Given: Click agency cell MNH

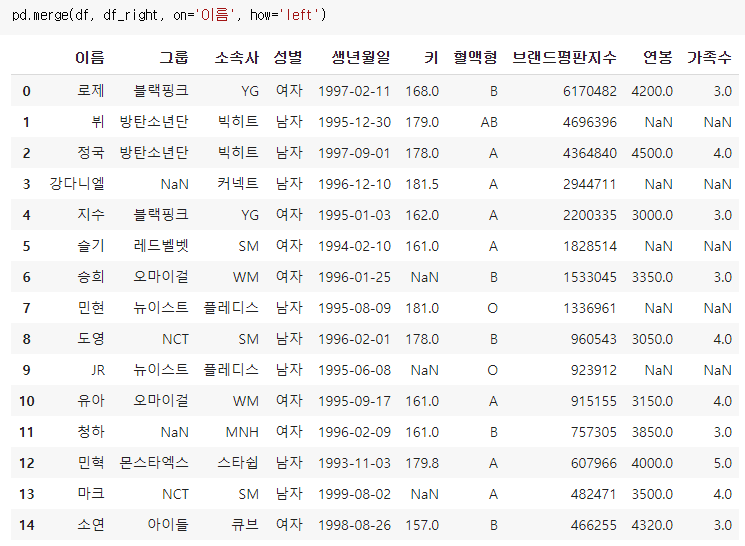Looking at the screenshot, I should coord(242,432).
